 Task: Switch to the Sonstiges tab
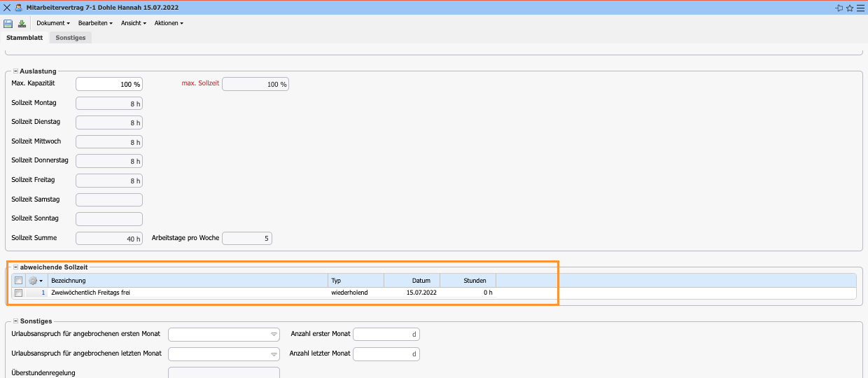[71, 38]
